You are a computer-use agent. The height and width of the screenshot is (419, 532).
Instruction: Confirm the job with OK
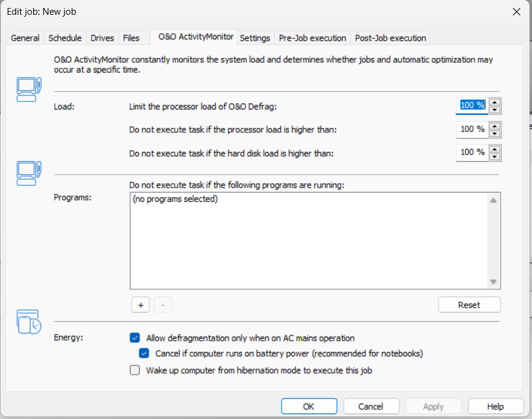coord(309,406)
